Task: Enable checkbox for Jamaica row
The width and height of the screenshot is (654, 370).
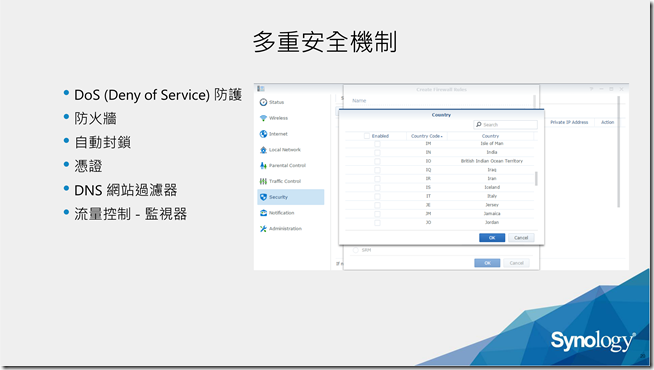Action: click(x=377, y=214)
